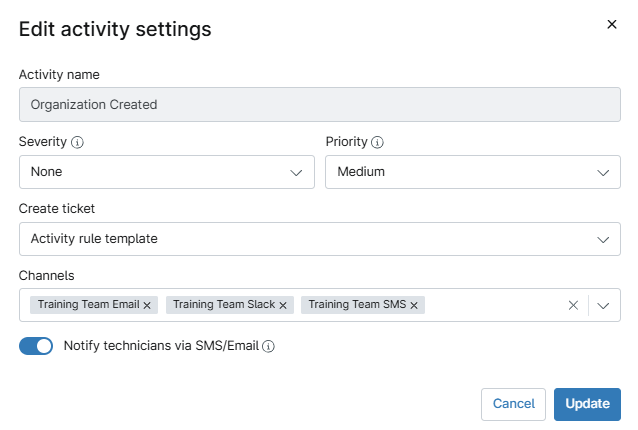Image resolution: width=638 pixels, height=430 pixels.
Task: Open the Severity dropdown
Action: (x=167, y=172)
